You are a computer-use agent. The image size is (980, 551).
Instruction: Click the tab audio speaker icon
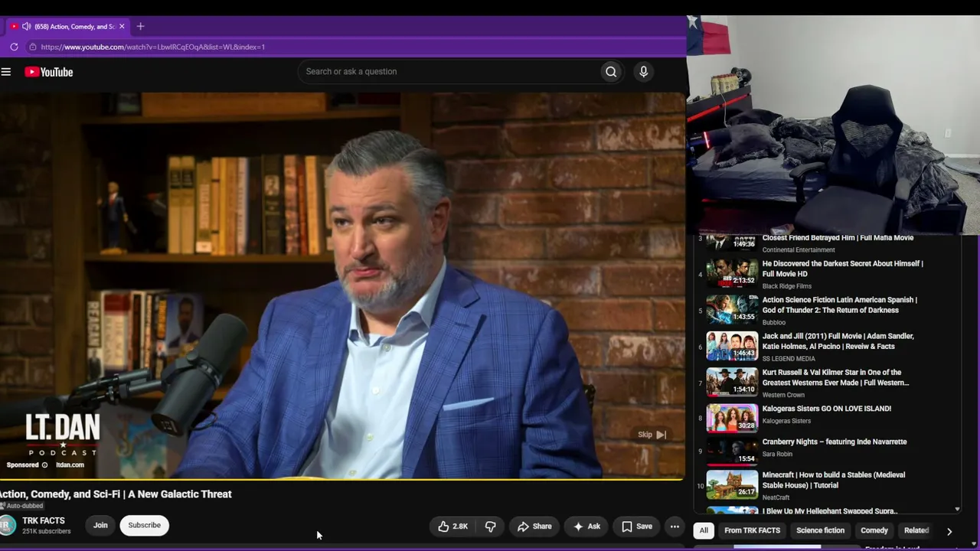(x=27, y=26)
